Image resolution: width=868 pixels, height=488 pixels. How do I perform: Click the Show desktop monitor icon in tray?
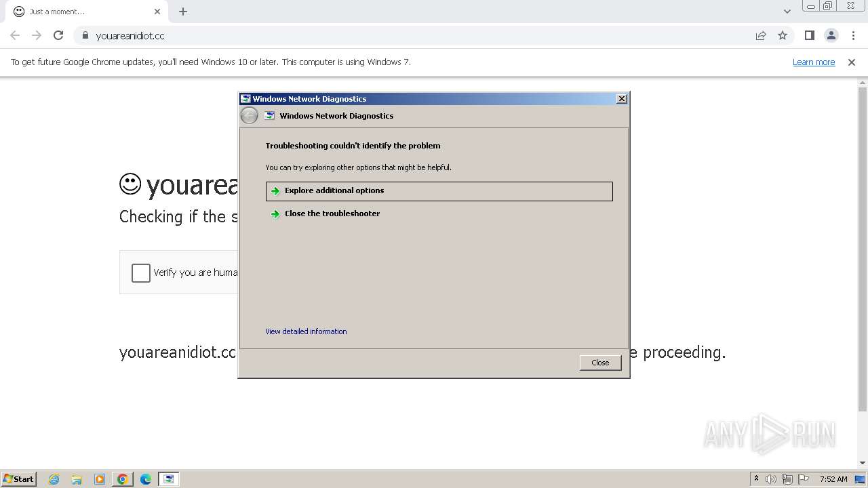tap(860, 479)
